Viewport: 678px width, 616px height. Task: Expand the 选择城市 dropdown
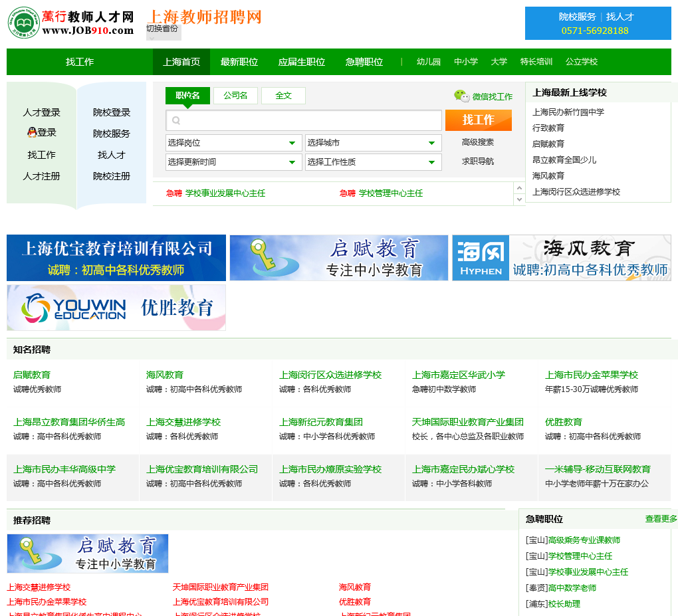click(x=373, y=143)
